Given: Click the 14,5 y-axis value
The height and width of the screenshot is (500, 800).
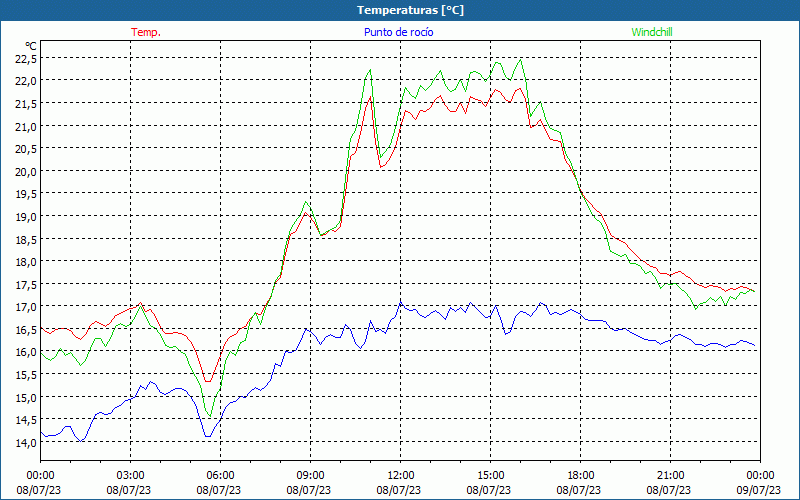Looking at the screenshot, I should tap(26, 420).
